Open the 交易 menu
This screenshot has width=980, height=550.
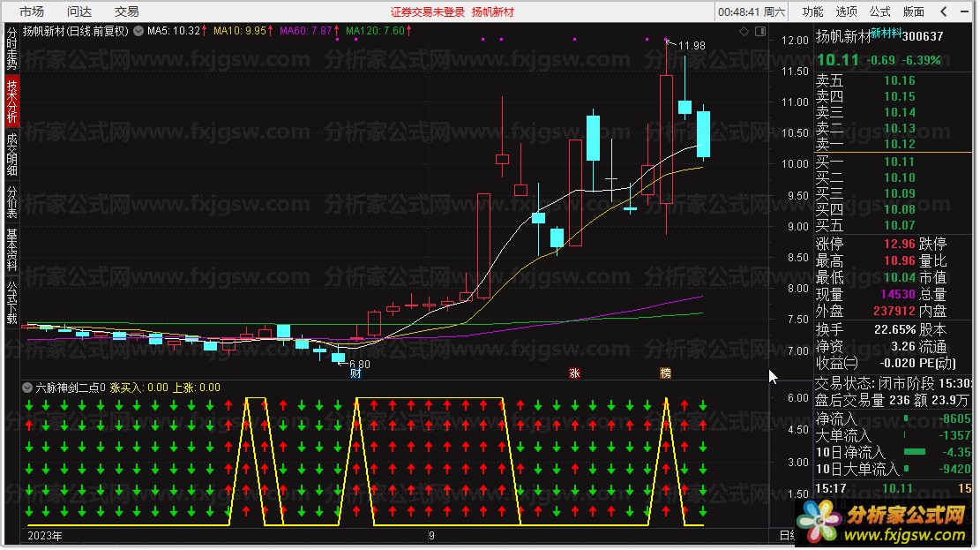tap(127, 11)
